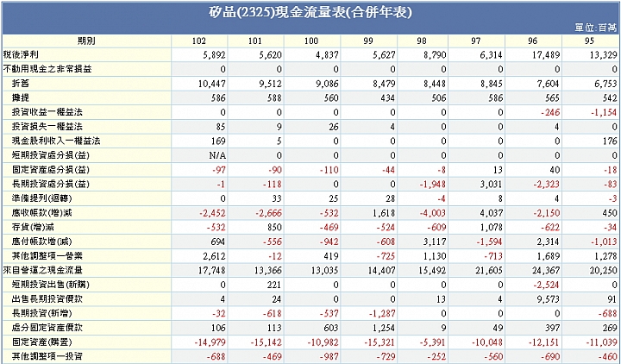
Task: Click the 不動用現金之非常損益 row label
Action: 47,69
